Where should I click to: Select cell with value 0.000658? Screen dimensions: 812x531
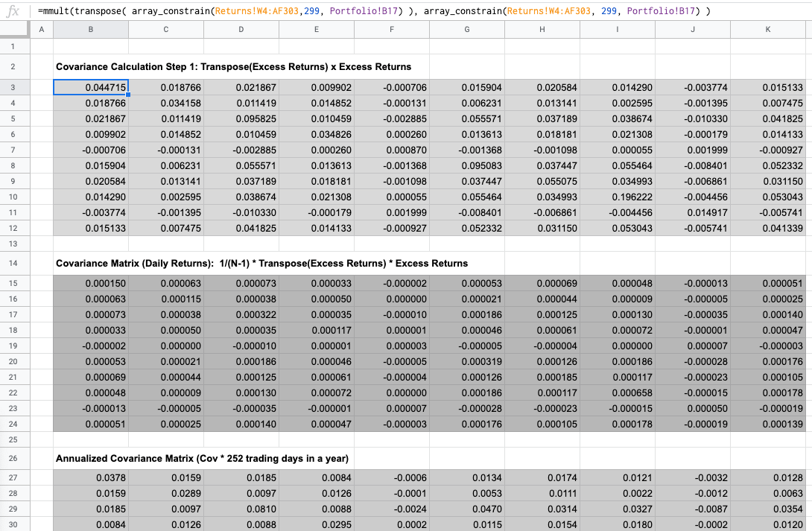pos(618,392)
